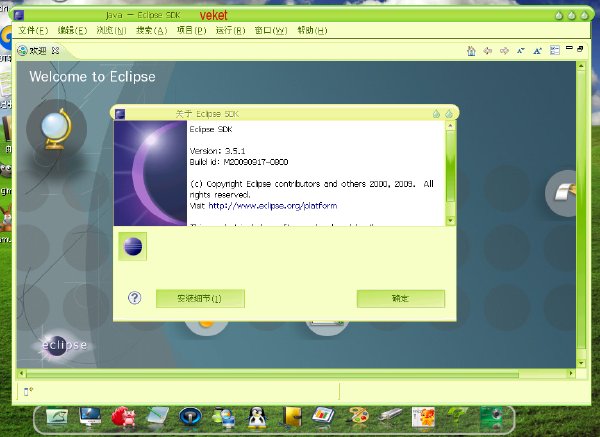This screenshot has width=600, height=437.
Task: Navigate back in the Welcome view toolbar
Action: coord(488,51)
